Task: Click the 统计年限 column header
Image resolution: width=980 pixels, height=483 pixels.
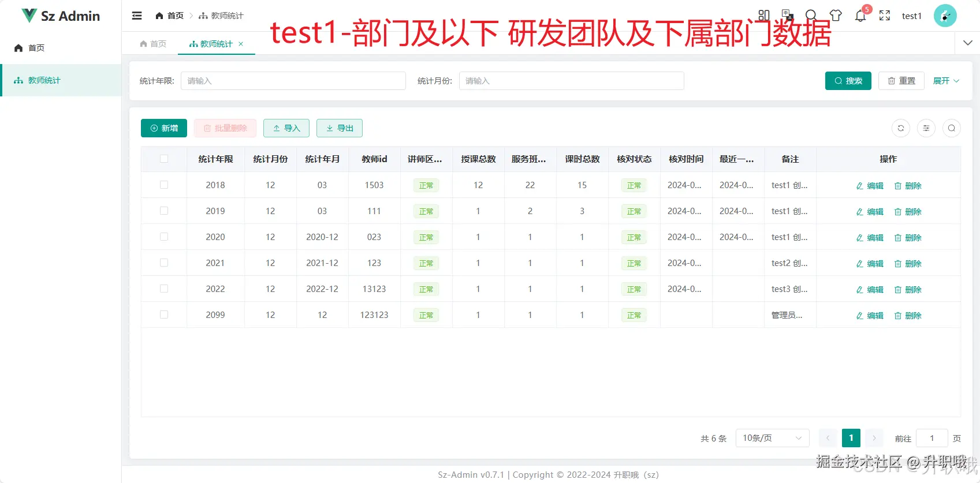Action: tap(216, 159)
